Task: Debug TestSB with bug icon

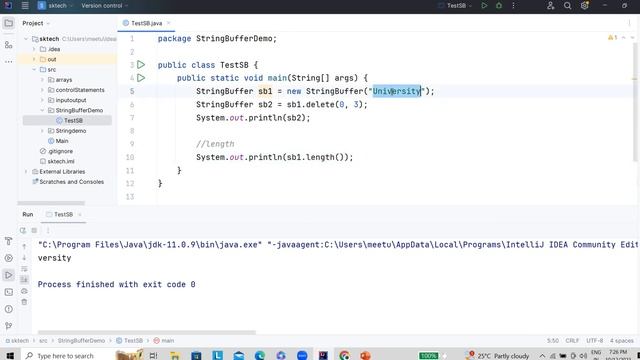Action: [x=499, y=6]
